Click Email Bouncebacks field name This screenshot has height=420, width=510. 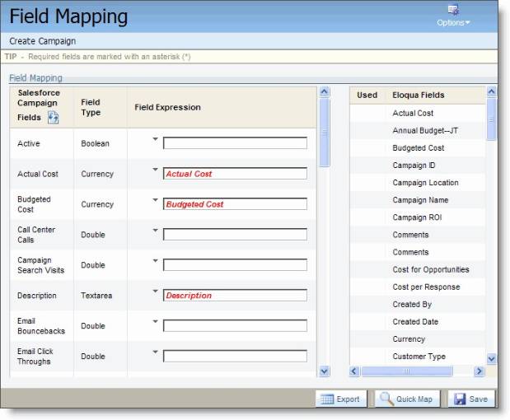point(41,326)
